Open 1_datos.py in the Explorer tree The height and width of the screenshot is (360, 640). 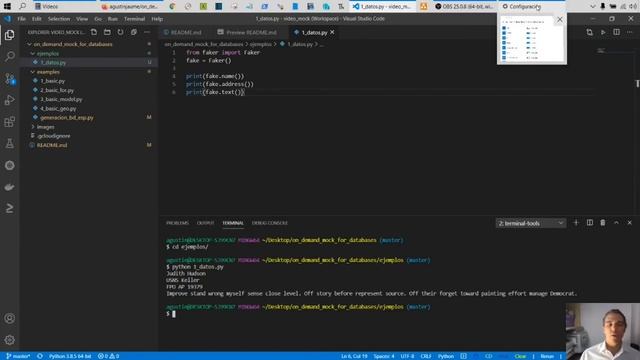pos(53,62)
